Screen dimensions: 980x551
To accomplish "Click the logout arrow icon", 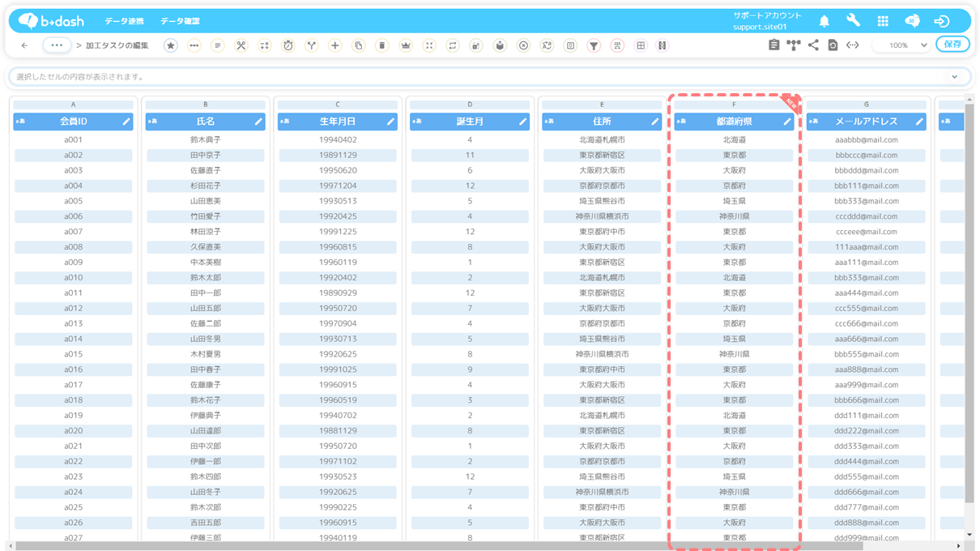I will 942,21.
